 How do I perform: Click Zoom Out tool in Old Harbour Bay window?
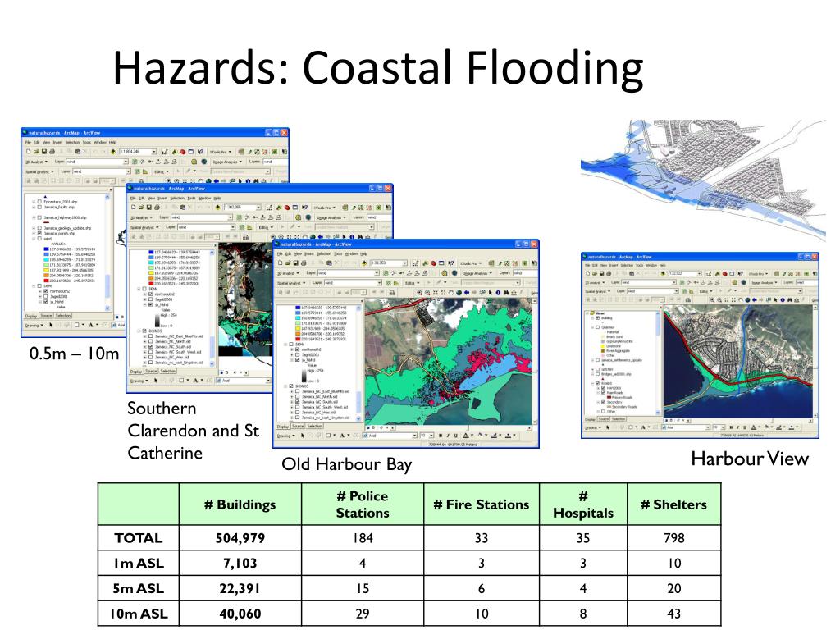tap(427, 293)
